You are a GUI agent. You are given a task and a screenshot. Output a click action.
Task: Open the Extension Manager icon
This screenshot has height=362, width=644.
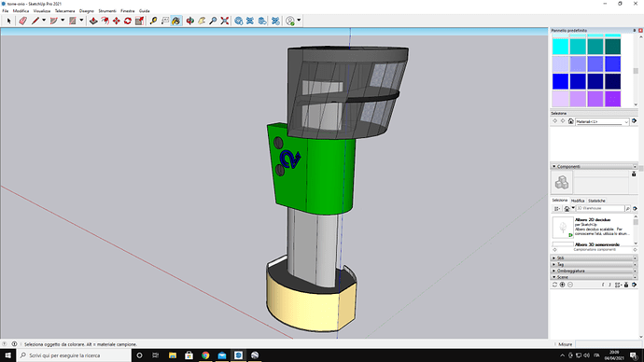[275, 21]
